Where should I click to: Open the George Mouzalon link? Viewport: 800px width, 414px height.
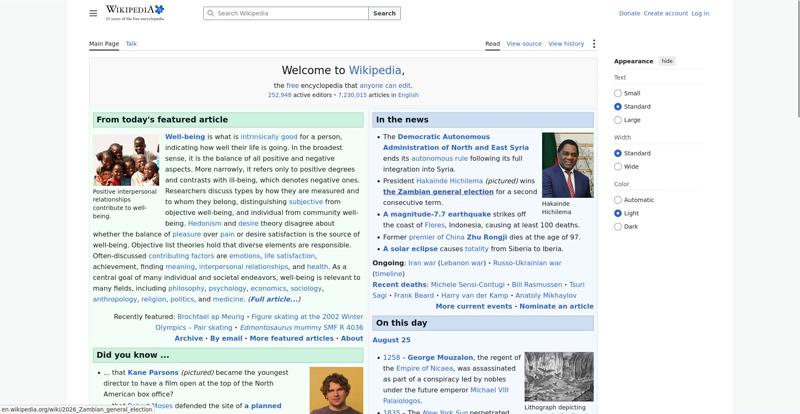(440, 358)
